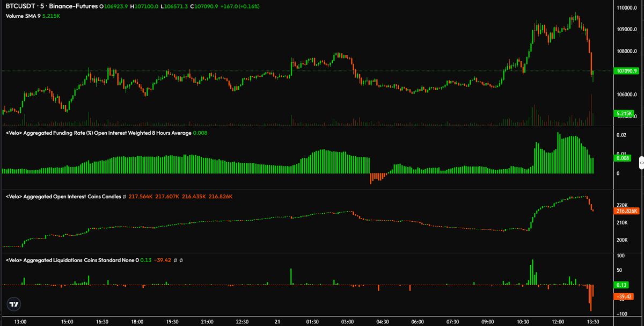Click the 21:00 time axis label
The height and width of the screenshot is (326, 644).
click(207, 321)
